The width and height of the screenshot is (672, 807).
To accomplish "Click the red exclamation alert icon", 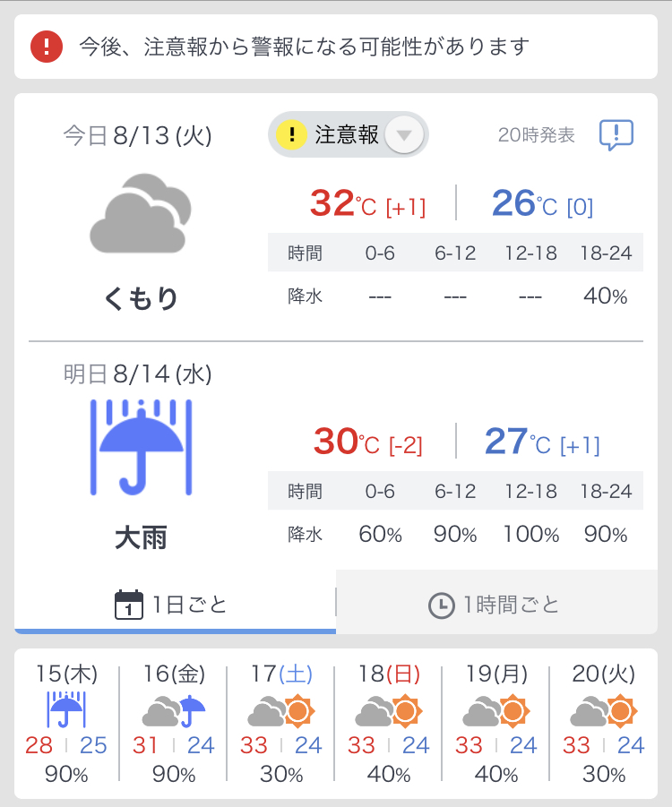I will (47, 47).
